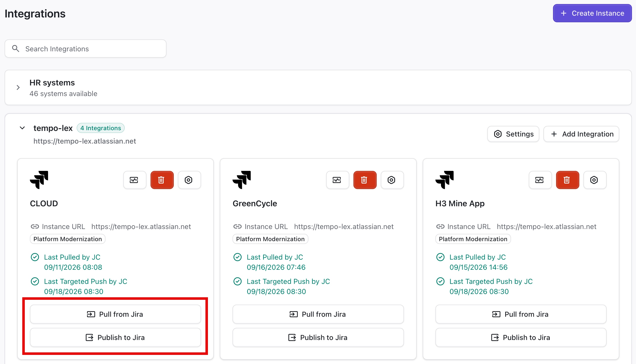Click Add Integration for tempo-lex

[x=581, y=134]
